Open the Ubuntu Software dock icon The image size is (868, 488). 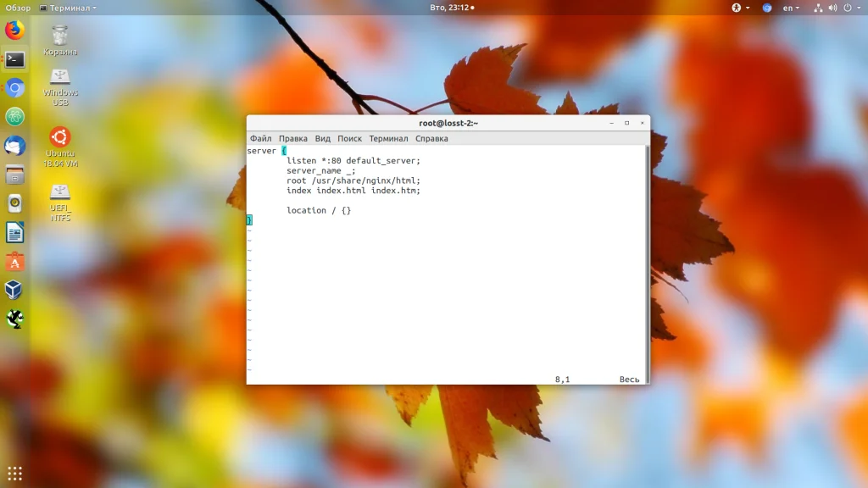point(15,261)
